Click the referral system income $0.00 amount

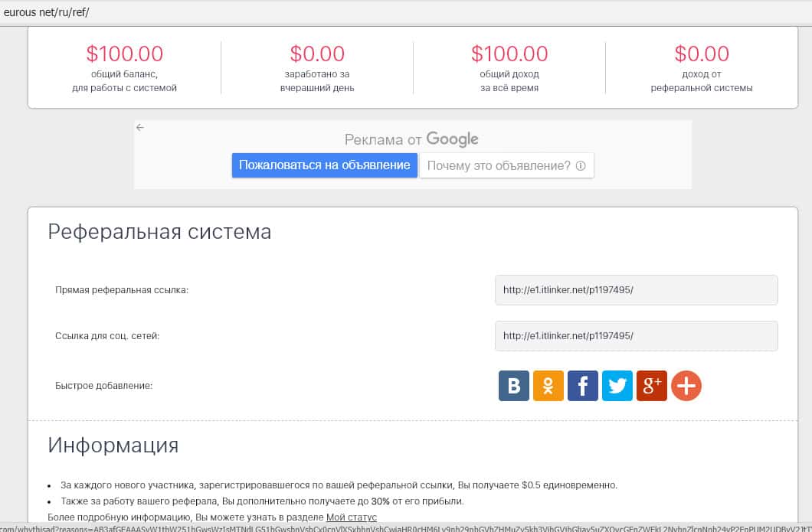[702, 54]
